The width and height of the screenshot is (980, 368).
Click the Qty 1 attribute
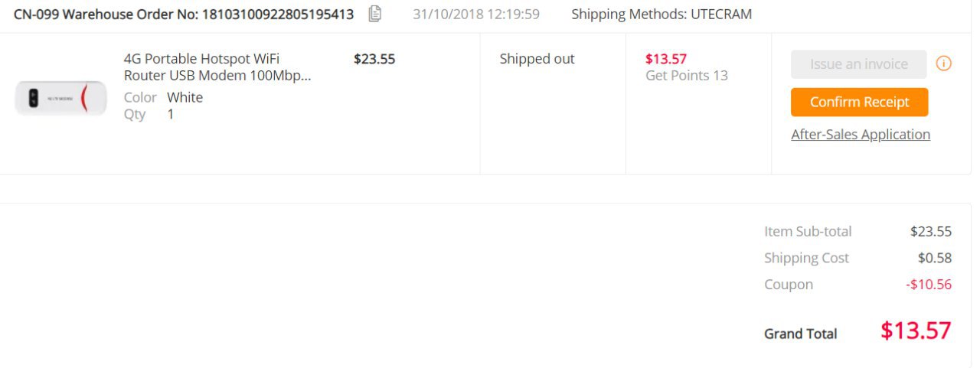[x=149, y=114]
